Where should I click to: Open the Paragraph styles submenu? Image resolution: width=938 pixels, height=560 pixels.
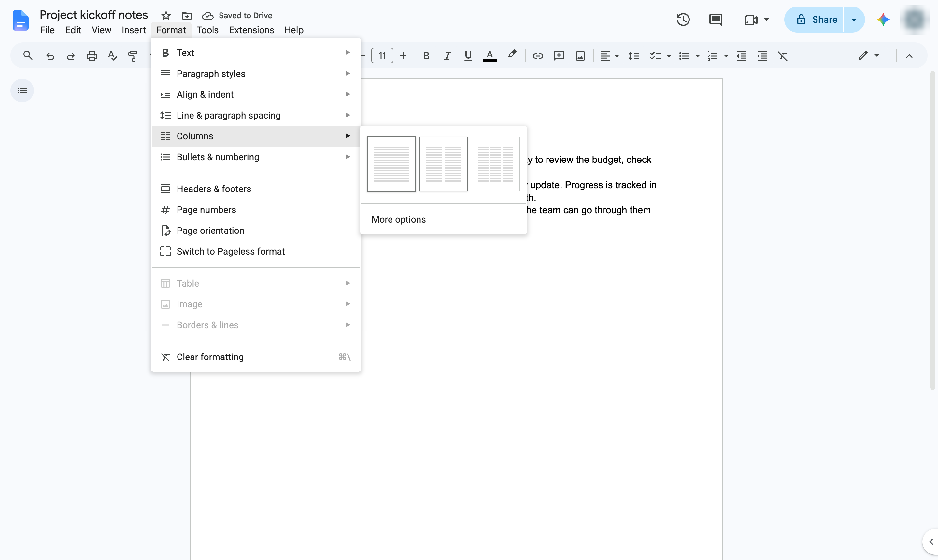pos(256,74)
